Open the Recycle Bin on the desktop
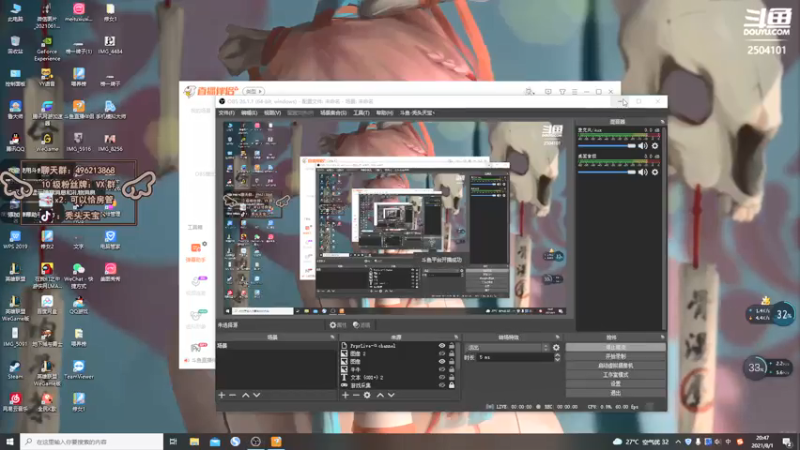Image resolution: width=800 pixels, height=450 pixels. [15, 44]
